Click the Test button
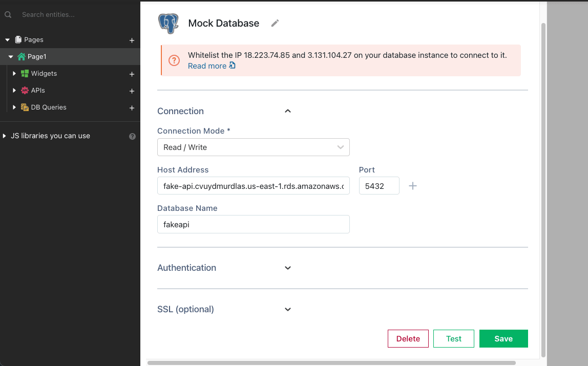Viewport: 588px width, 366px height. tap(453, 339)
